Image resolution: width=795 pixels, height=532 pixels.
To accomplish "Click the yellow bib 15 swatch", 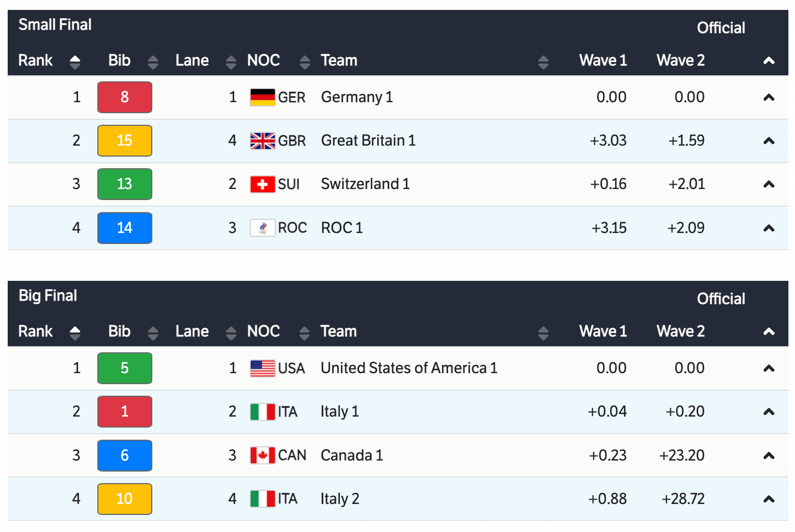I will pos(125,141).
